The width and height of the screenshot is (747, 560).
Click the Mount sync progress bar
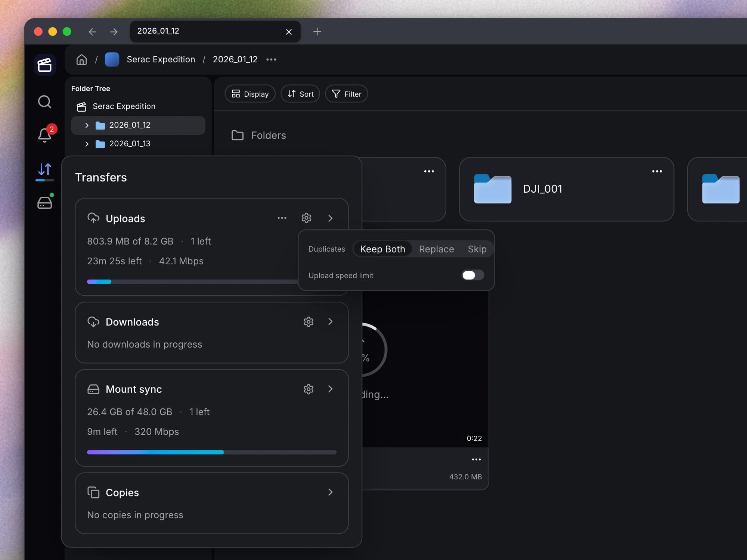(x=212, y=452)
